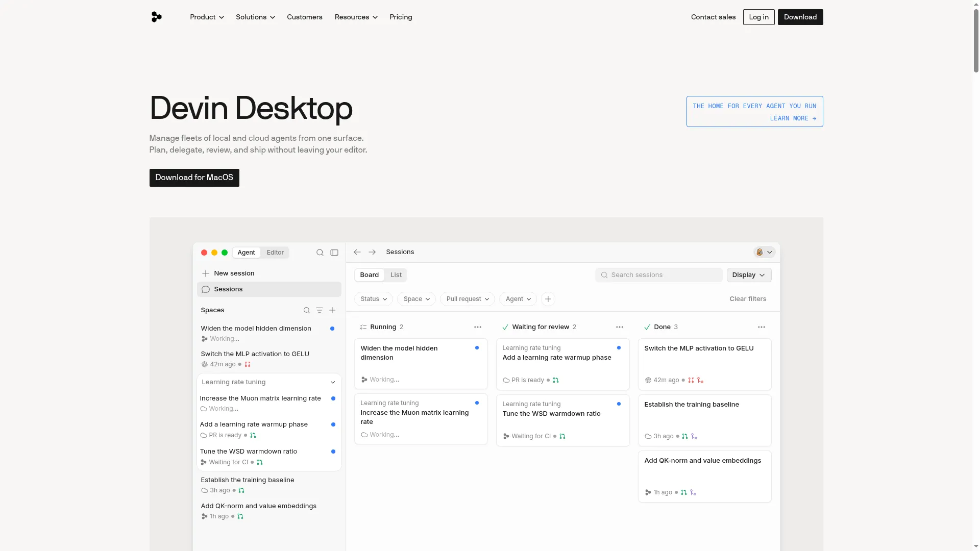Collapse the Learning rate tuning group

pyautogui.click(x=333, y=382)
